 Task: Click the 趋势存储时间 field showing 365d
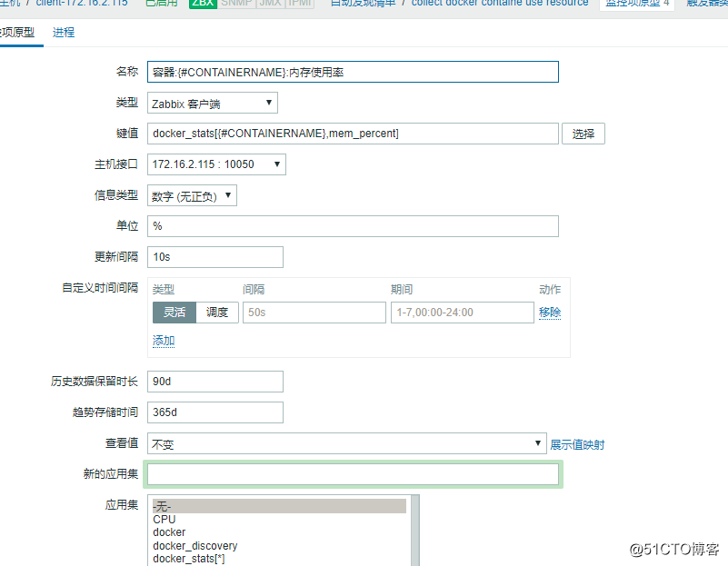pos(215,412)
